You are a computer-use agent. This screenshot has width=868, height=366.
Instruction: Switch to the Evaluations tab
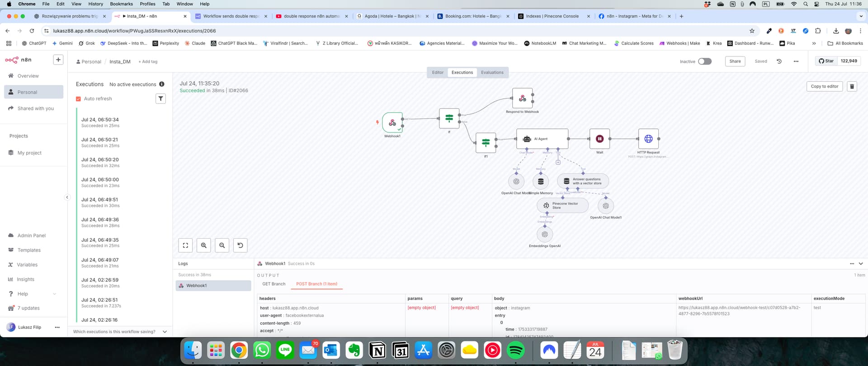[492, 72]
